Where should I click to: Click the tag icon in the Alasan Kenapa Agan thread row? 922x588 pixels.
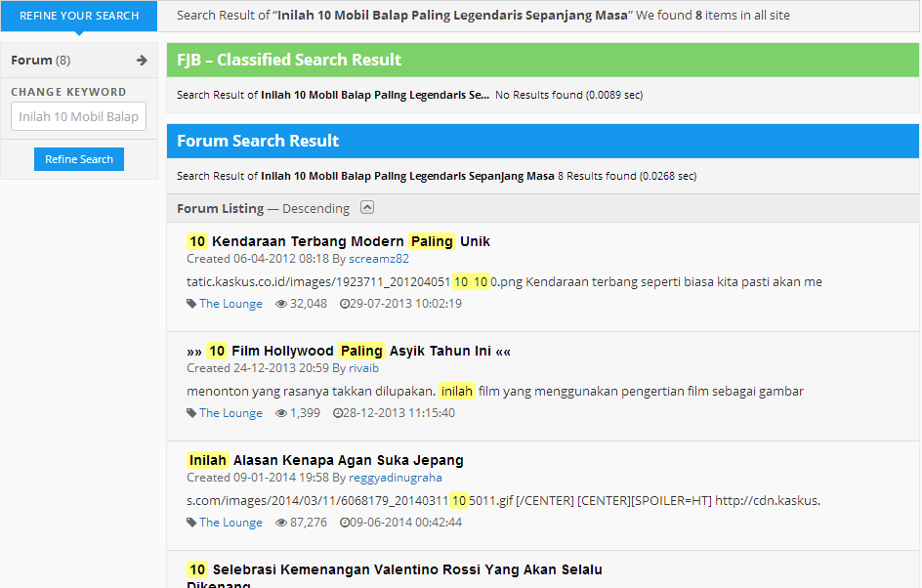(191, 523)
